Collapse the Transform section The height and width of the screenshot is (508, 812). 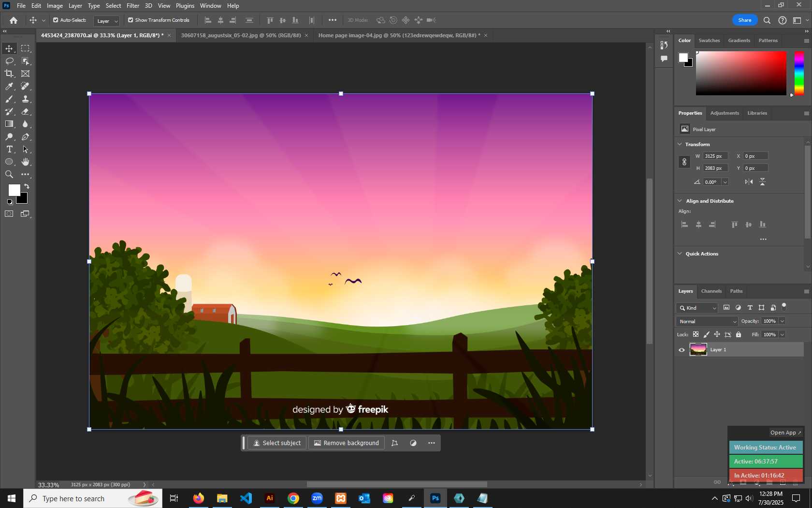tap(680, 144)
